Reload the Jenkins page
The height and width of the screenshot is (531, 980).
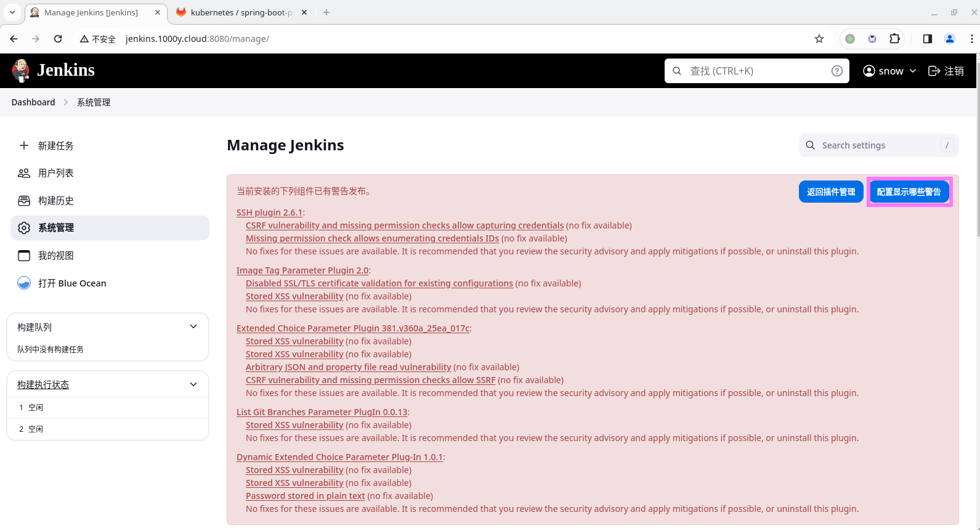(58, 39)
